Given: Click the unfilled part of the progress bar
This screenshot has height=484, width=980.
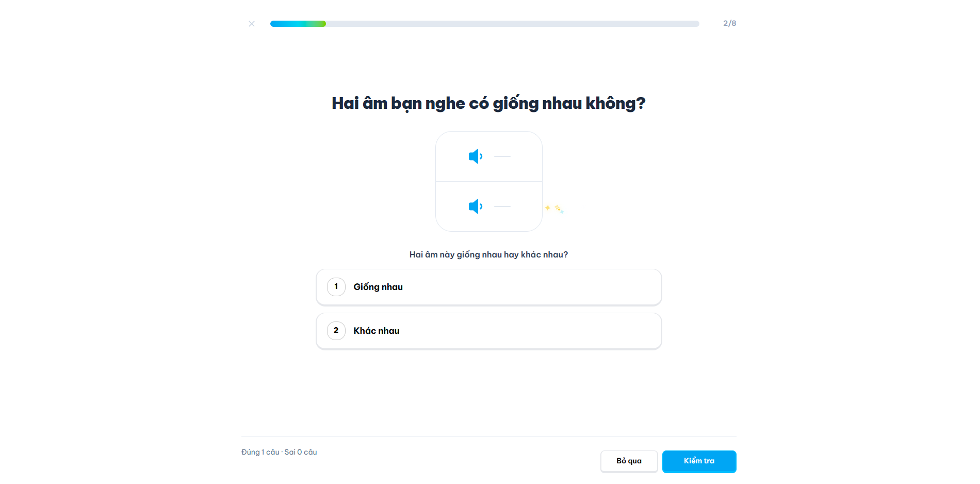Looking at the screenshot, I should [x=511, y=24].
